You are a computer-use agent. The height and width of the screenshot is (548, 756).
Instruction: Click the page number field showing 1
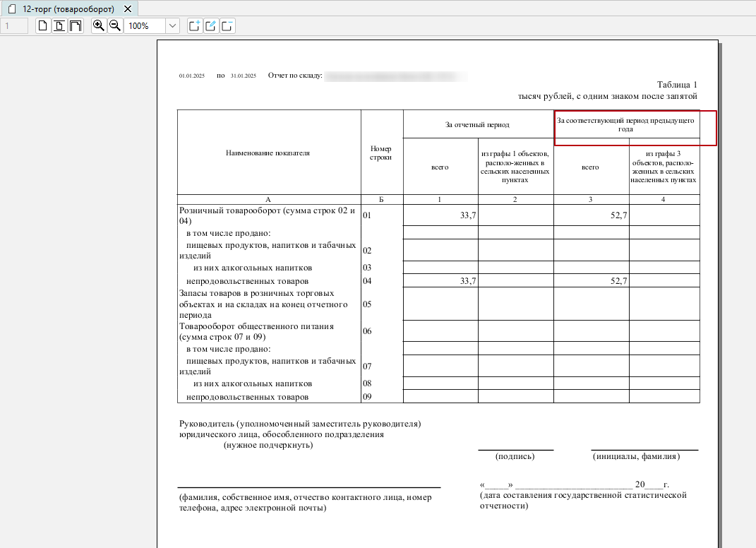[14, 26]
